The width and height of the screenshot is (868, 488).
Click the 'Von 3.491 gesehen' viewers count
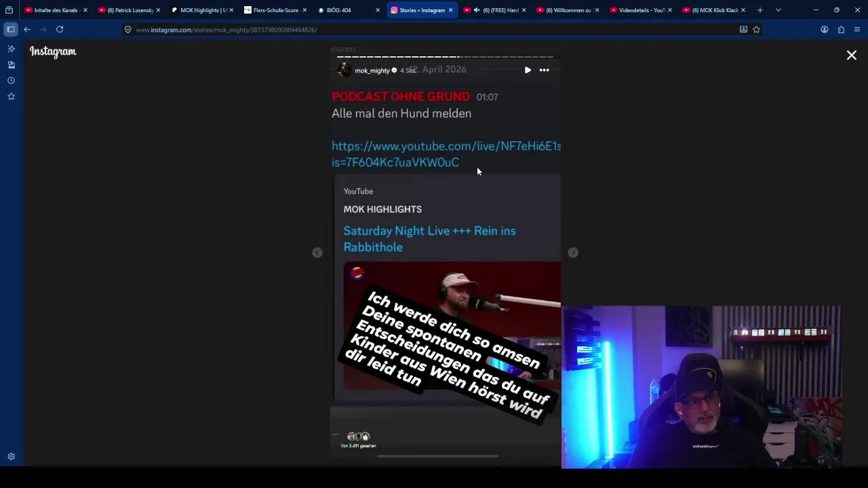pyautogui.click(x=358, y=446)
